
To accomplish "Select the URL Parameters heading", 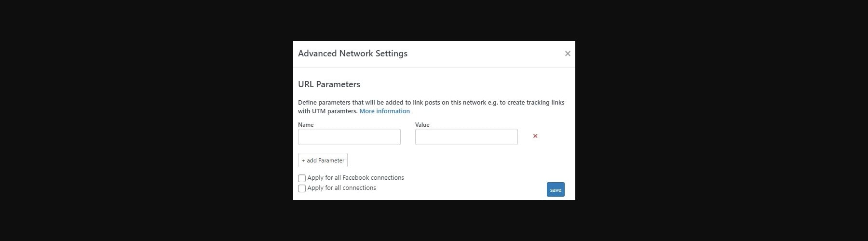I will click(x=329, y=84).
